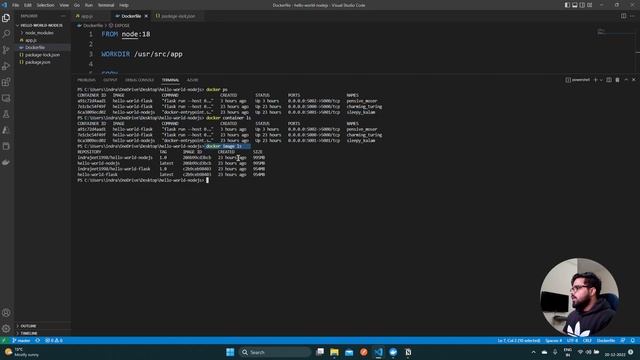This screenshot has width=640, height=360.
Task: Open the Manage gear icon
Action: (6, 329)
